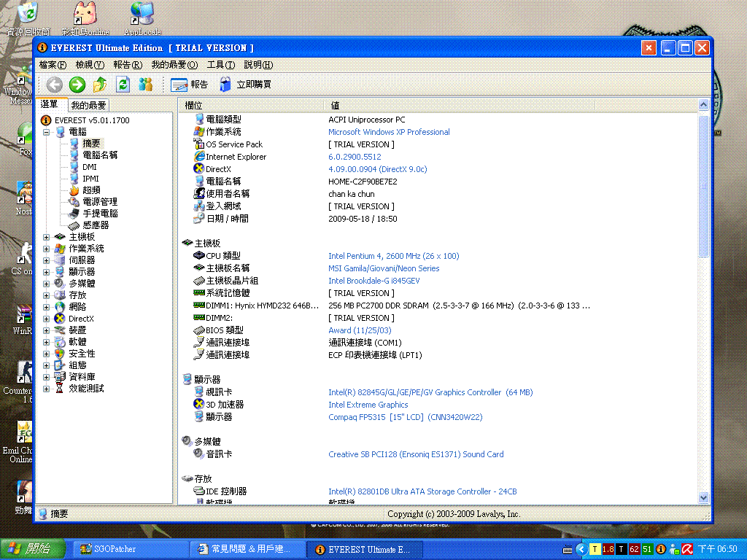Expand the 網路 network tree node

pyautogui.click(x=47, y=307)
